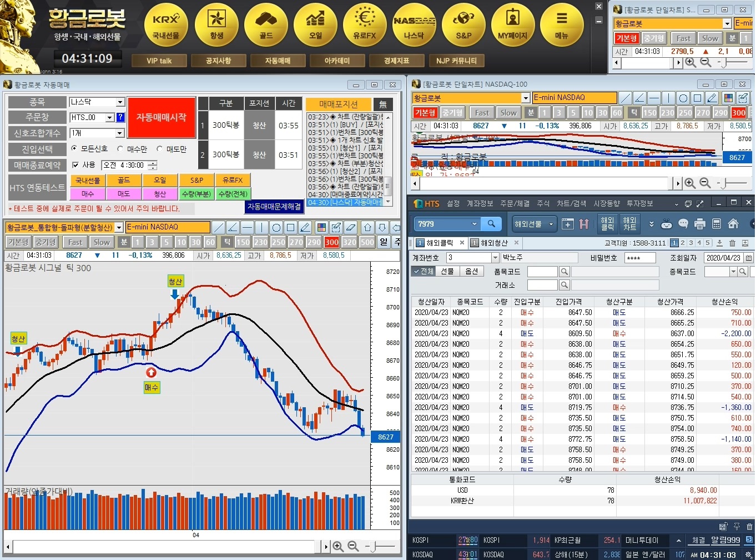Viewport: 756px width, 560px height.
Task: Open the 나스닥 NASDAQ icon
Action: (414, 25)
